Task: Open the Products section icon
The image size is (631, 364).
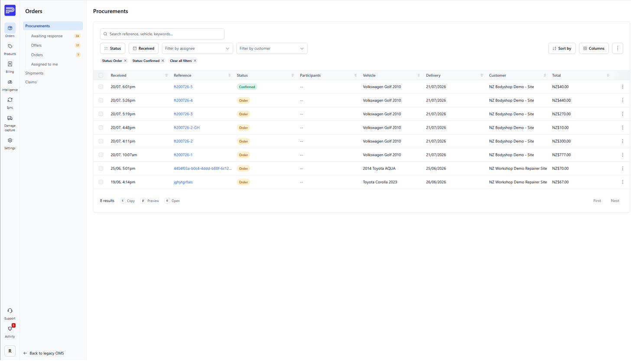Action: [10, 46]
